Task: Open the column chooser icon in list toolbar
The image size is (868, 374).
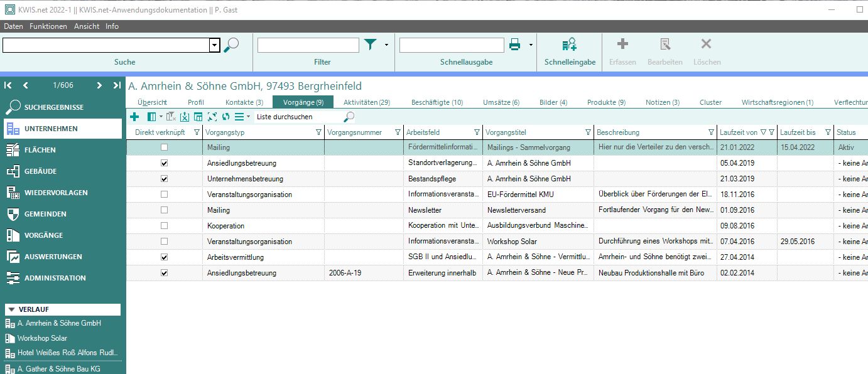Action: point(151,117)
